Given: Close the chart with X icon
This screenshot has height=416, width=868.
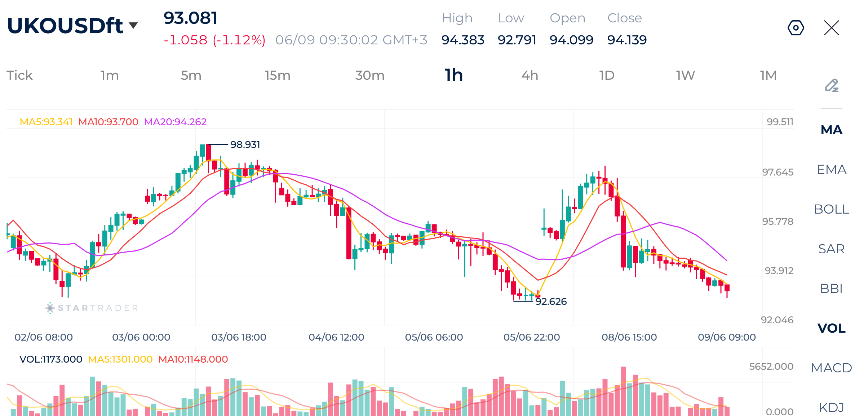Looking at the screenshot, I should pos(832,28).
